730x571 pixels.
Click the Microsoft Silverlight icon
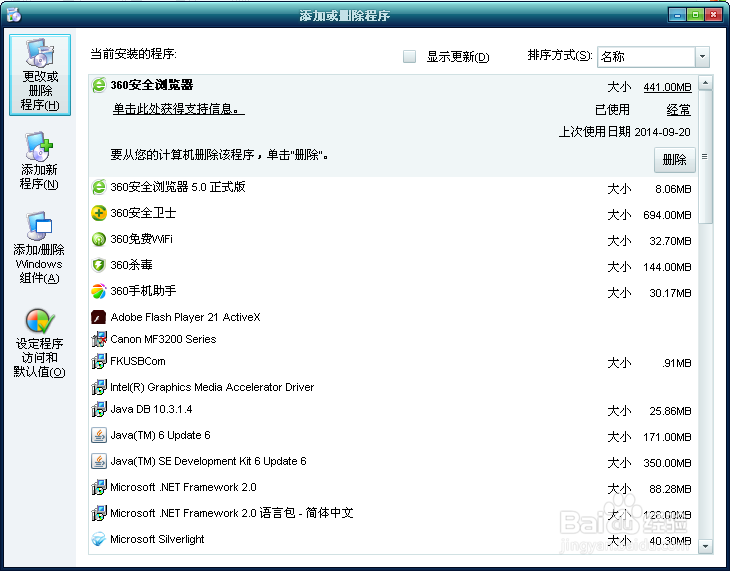click(x=99, y=539)
